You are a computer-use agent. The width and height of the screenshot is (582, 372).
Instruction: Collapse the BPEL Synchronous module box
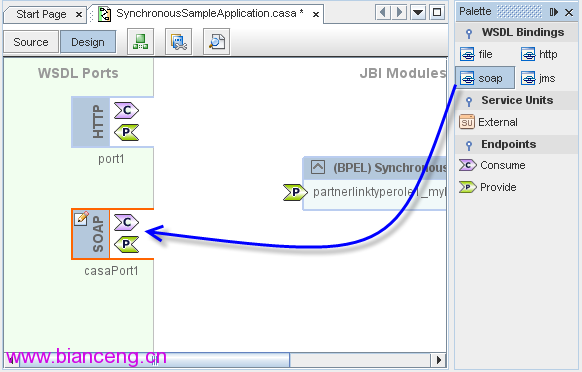[x=318, y=167]
